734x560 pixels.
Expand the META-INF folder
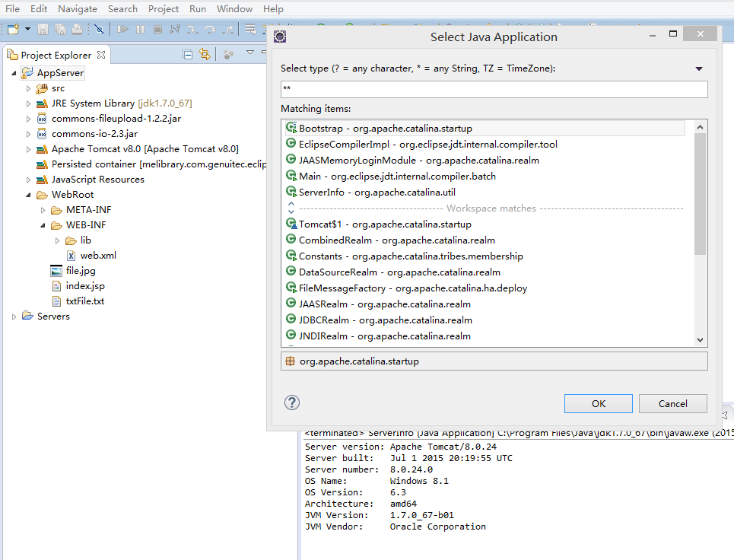click(43, 210)
